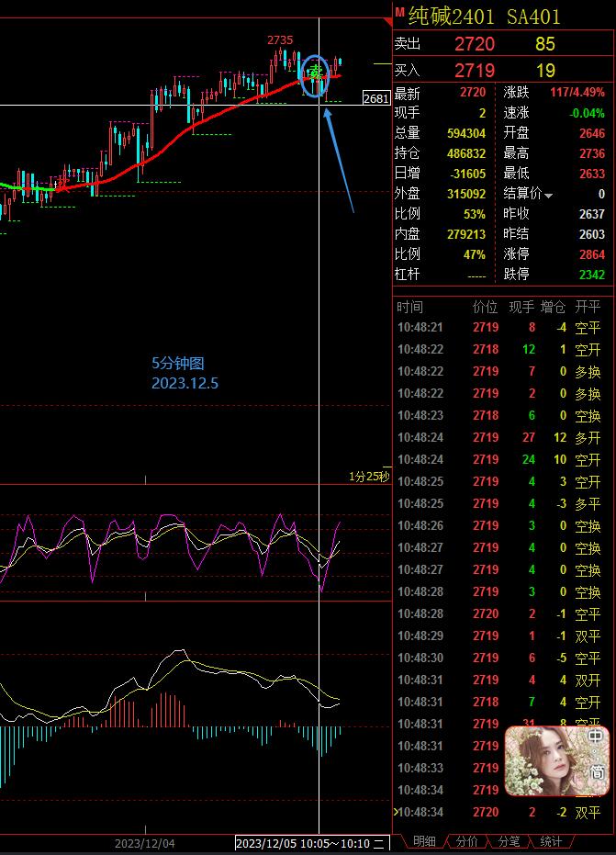Switch to the 明细 tab
The image size is (616, 855).
[x=424, y=841]
